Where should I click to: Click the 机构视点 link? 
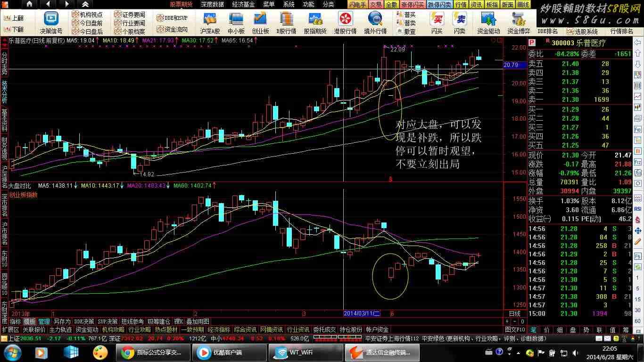pyautogui.click(x=87, y=15)
